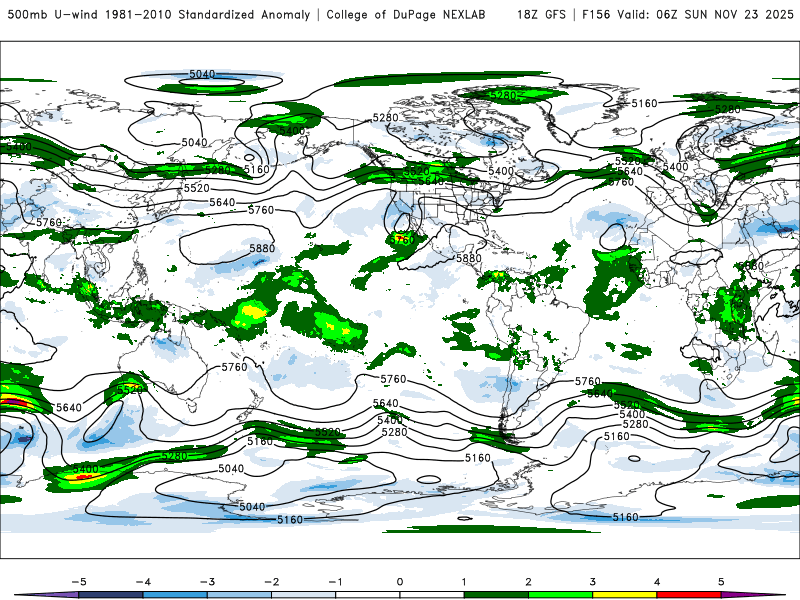
Task: Click the '-1' colorbar tick label
Action: coord(335,582)
